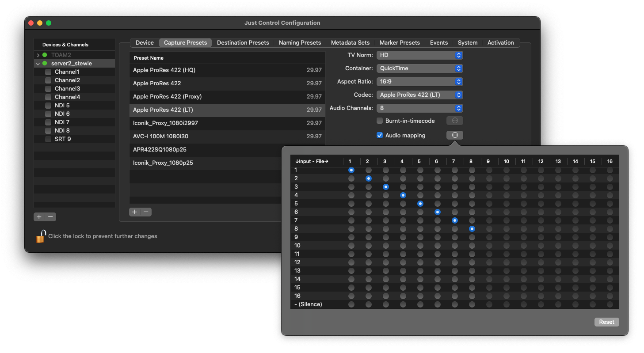Open the TV Norm dropdown

click(419, 55)
